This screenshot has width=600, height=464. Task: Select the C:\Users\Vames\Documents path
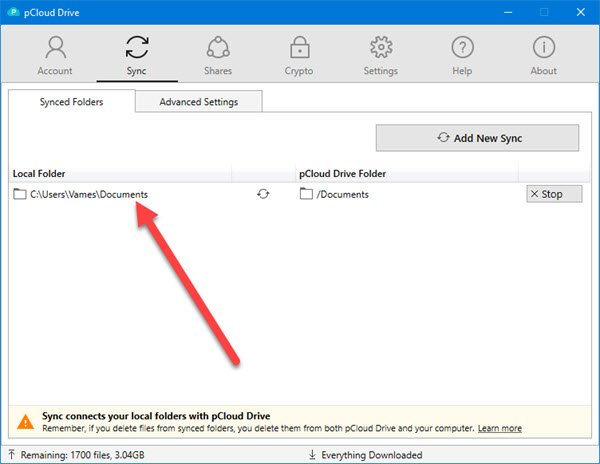click(89, 194)
